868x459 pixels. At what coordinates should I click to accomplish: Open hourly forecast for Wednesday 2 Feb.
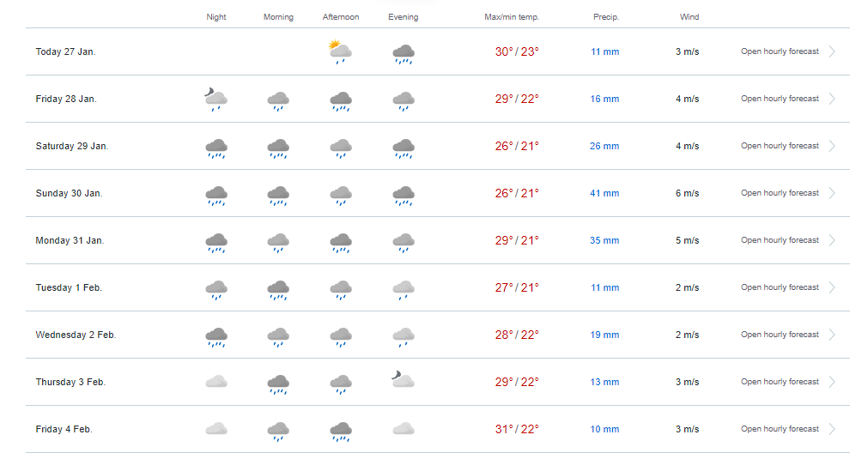point(780,335)
